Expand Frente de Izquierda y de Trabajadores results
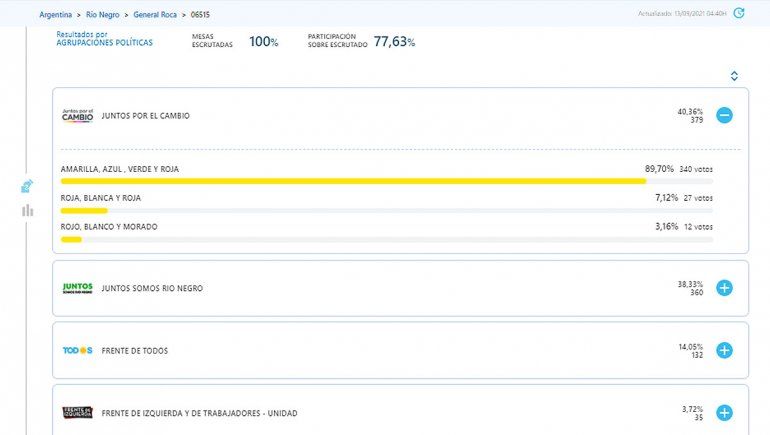Image resolution: width=770 pixels, height=435 pixels. click(x=724, y=413)
